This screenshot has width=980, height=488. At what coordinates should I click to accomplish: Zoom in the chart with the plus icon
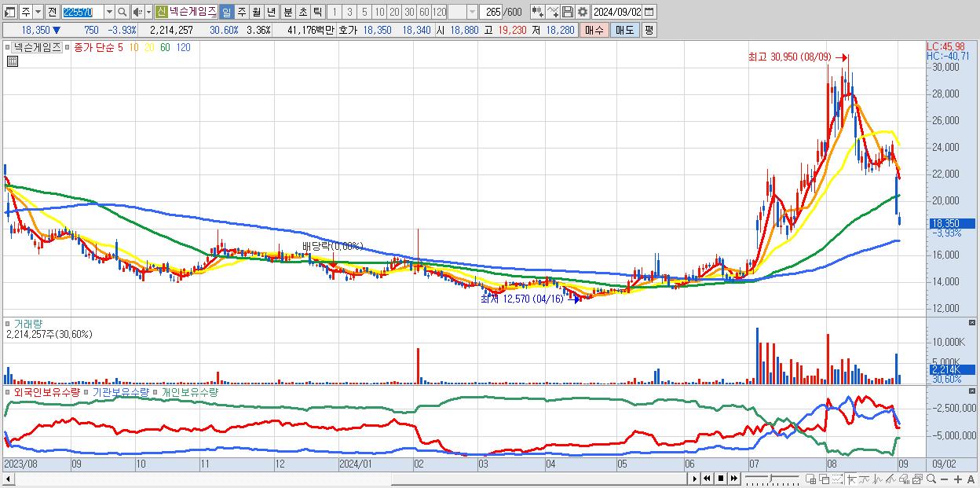957,479
